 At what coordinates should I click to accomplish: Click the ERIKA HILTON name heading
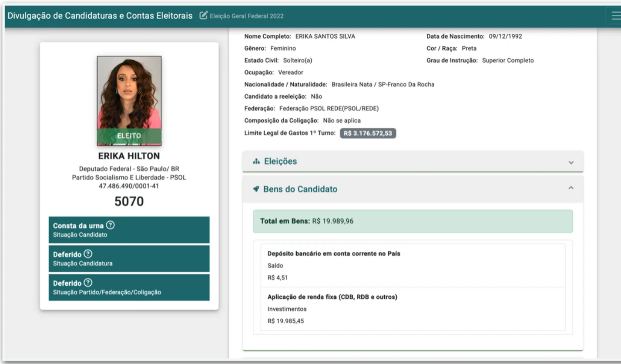[129, 156]
